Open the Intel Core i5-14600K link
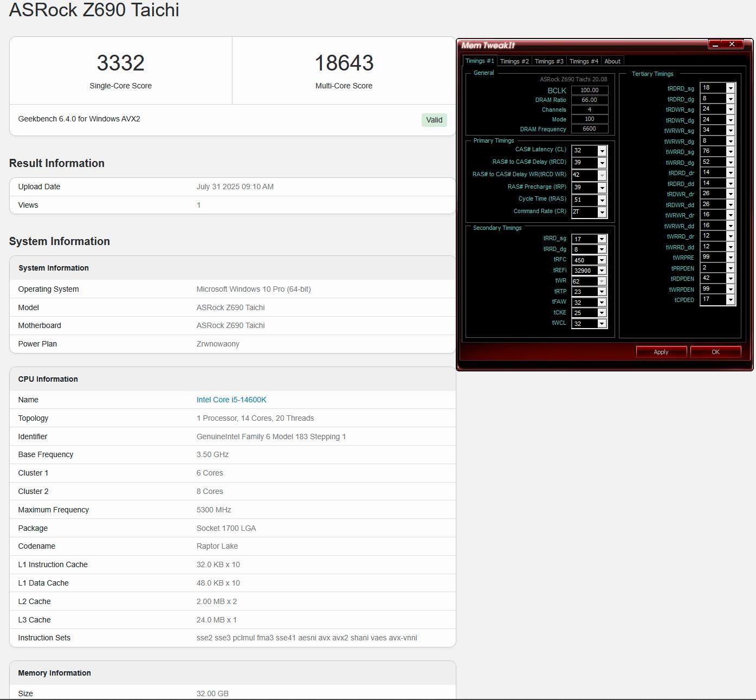The width and height of the screenshot is (756, 700). [x=231, y=400]
